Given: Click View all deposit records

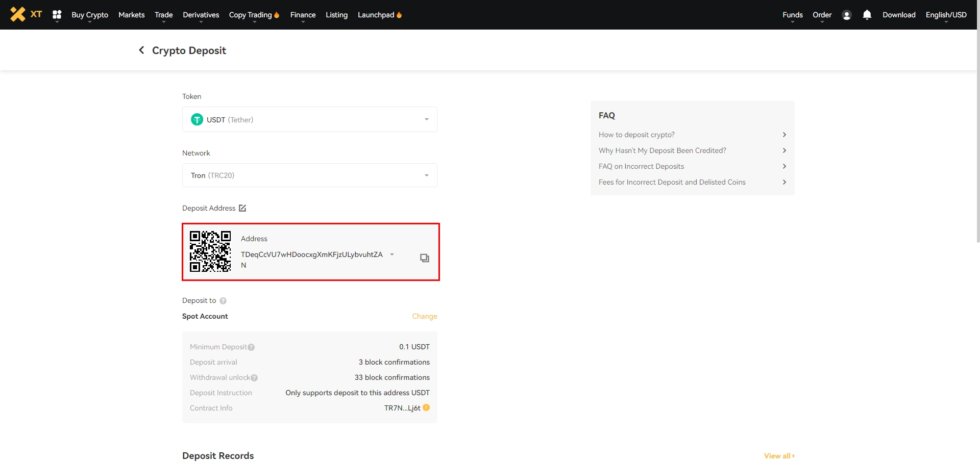Looking at the screenshot, I should pyautogui.click(x=779, y=456).
